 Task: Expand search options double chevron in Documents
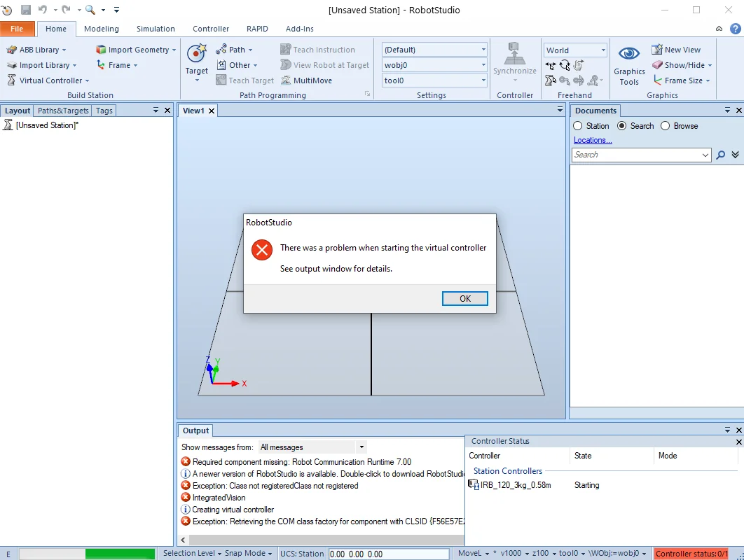tap(736, 155)
